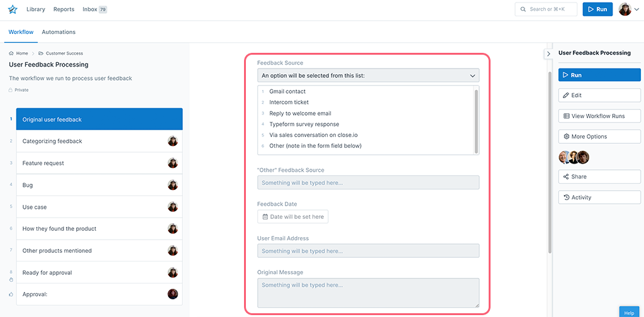The image size is (644, 317).
Task: Click the User Email Address field
Action: click(368, 251)
